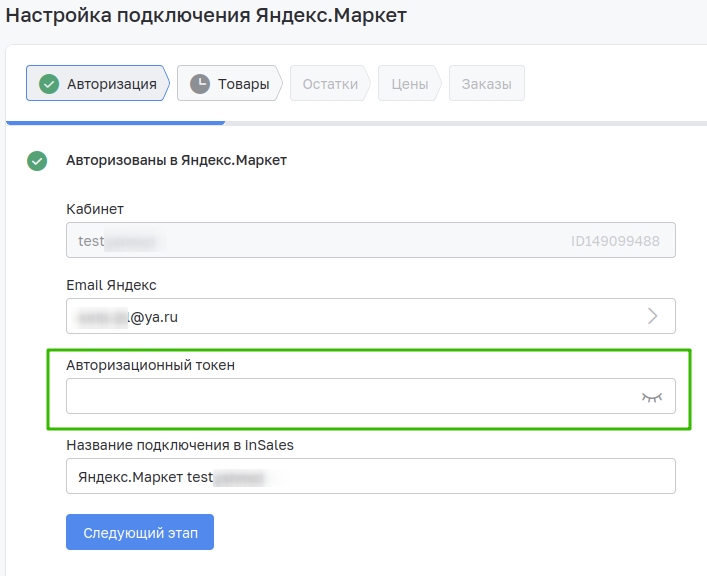The image size is (707, 576).
Task: Click clock icon in Товары tab
Action: 200,84
